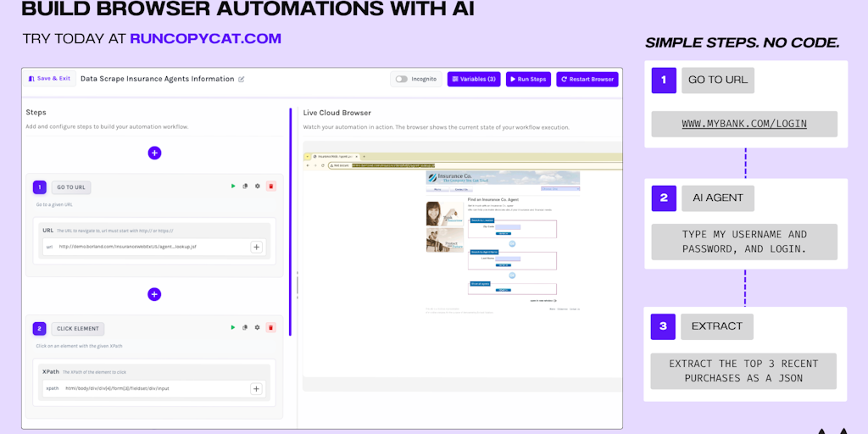868x434 pixels.
Task: Copy the CLICK ELEMENT step
Action: pos(245,328)
